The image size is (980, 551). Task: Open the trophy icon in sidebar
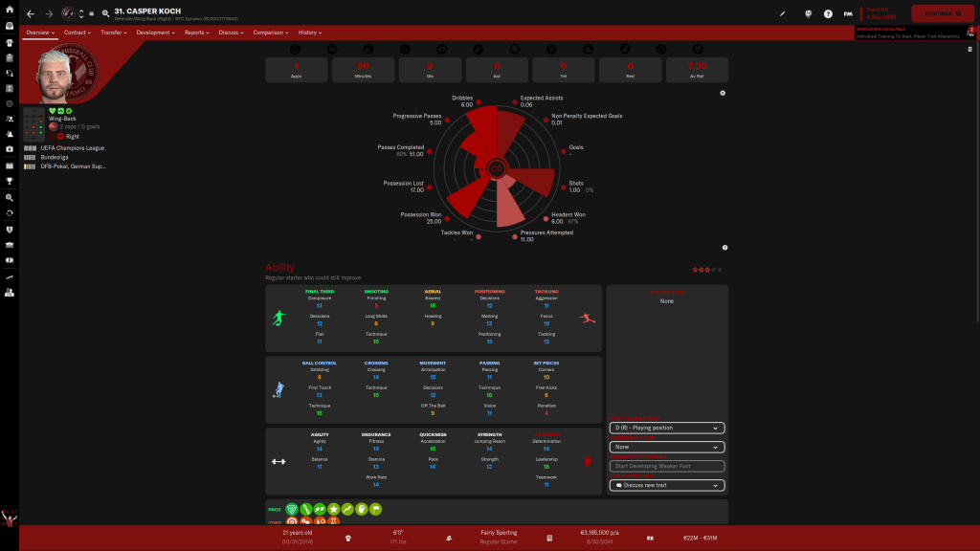(9, 180)
